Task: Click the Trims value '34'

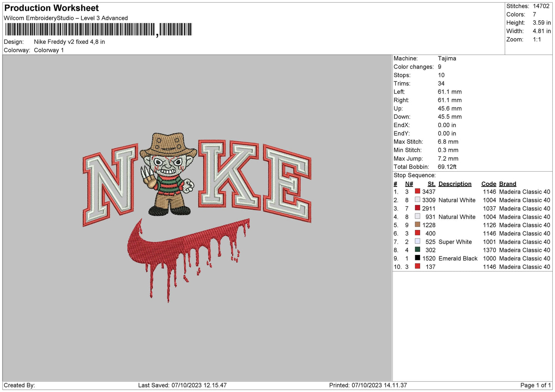Action: tap(441, 84)
